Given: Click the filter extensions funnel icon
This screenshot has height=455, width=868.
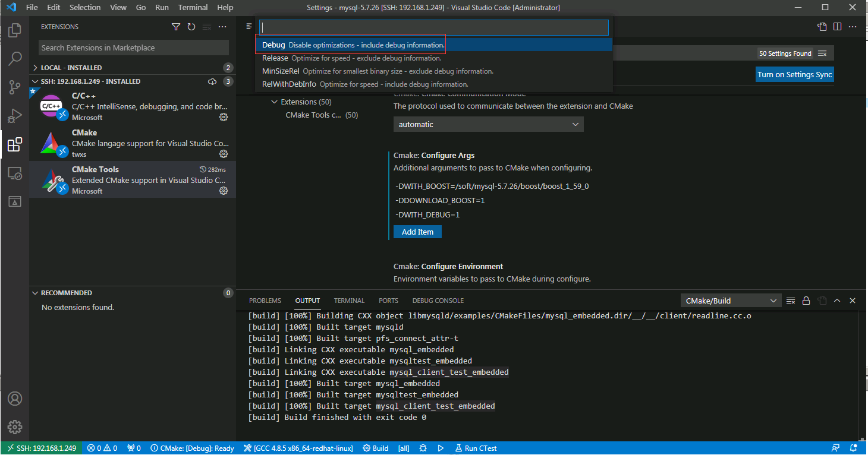Looking at the screenshot, I should pyautogui.click(x=176, y=27).
